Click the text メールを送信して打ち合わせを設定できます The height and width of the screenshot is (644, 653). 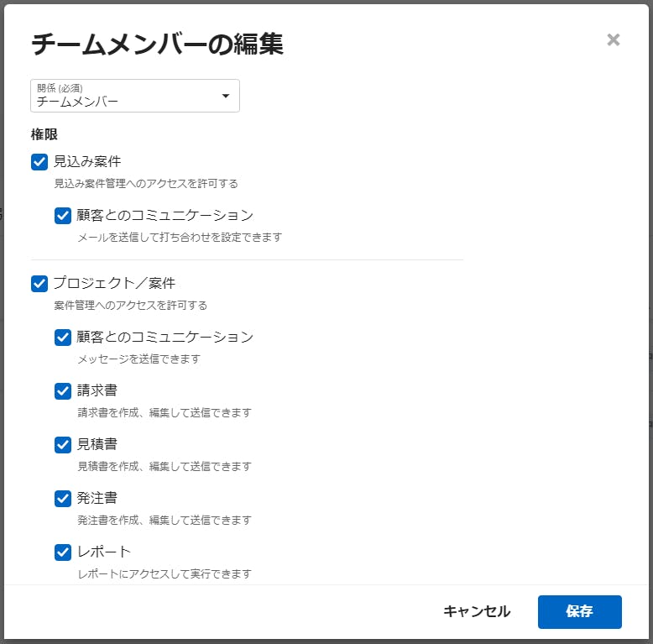[x=180, y=238]
